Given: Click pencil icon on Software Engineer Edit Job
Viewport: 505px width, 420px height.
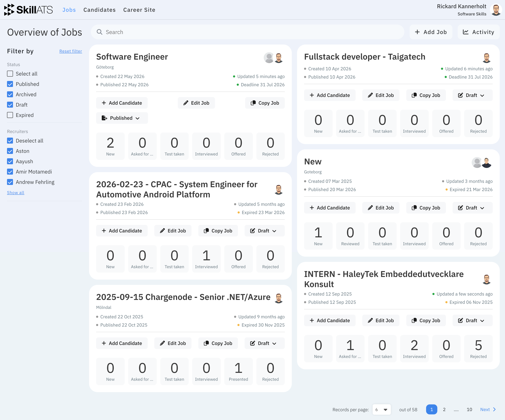Looking at the screenshot, I should coord(186,103).
